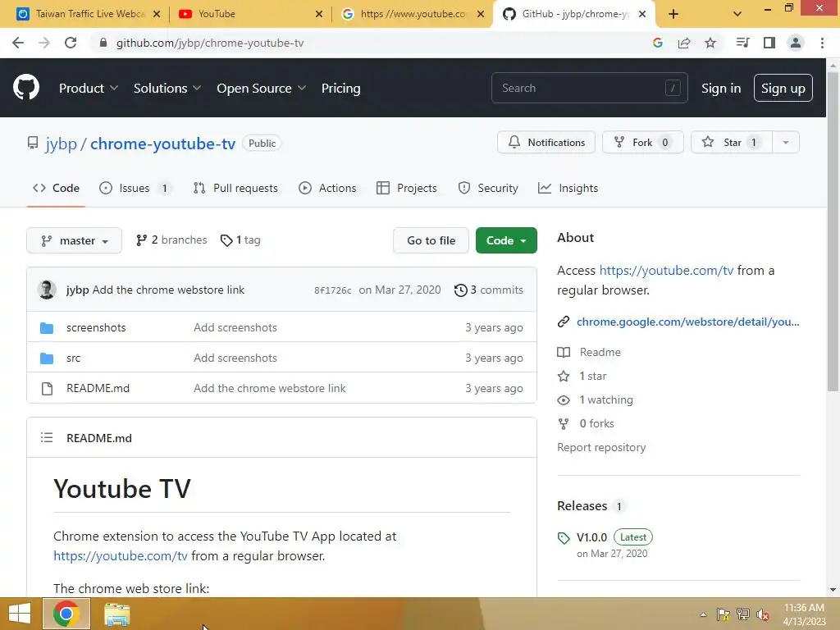Screen dimensions: 840x630
Task: Bookmark this tab star icon
Action: (710, 43)
